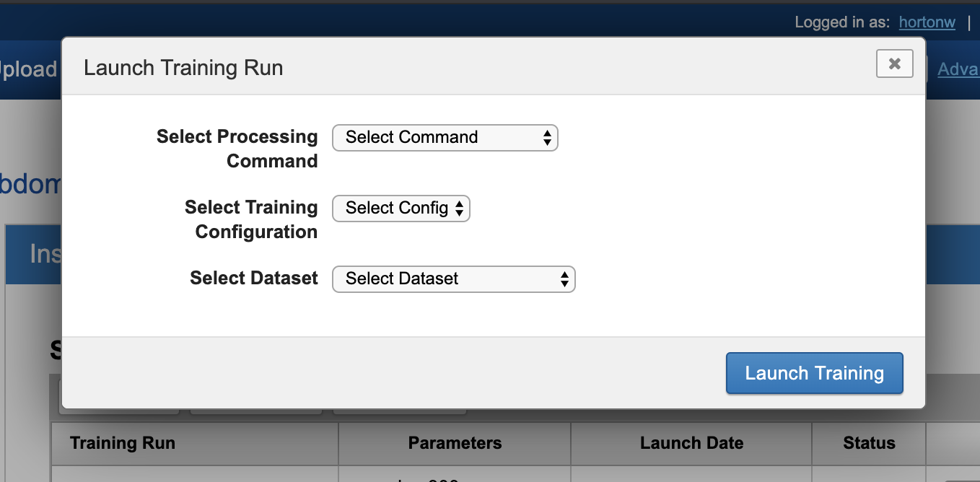Click the Status column header
This screenshot has height=482, width=980.
(869, 442)
